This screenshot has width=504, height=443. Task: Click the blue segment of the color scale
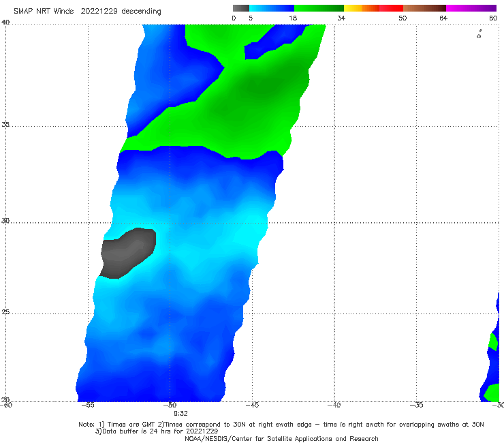click(x=272, y=8)
